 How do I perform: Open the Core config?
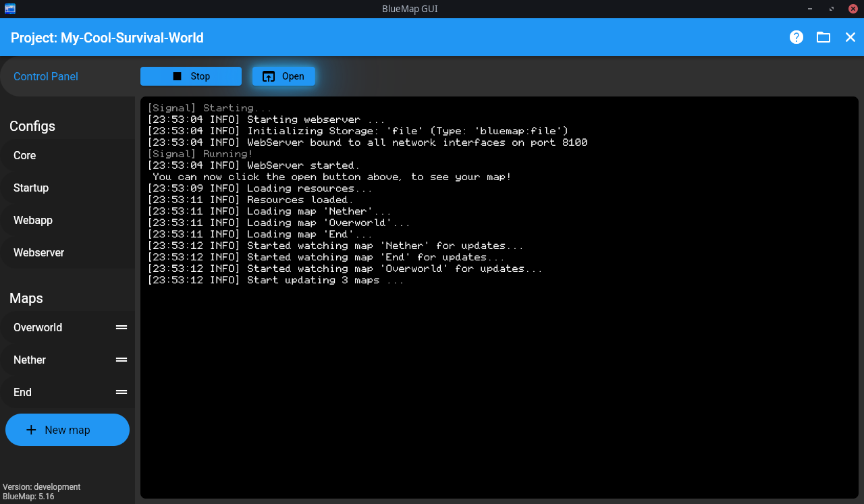24,155
